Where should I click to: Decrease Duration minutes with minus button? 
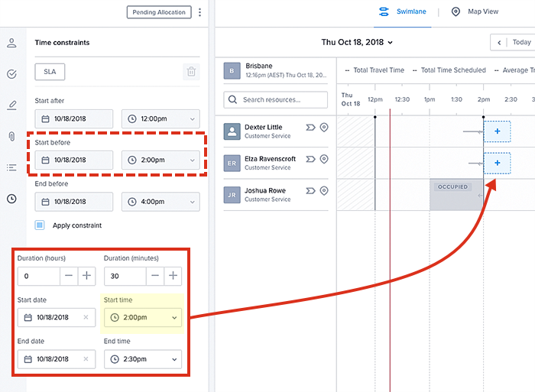click(155, 276)
